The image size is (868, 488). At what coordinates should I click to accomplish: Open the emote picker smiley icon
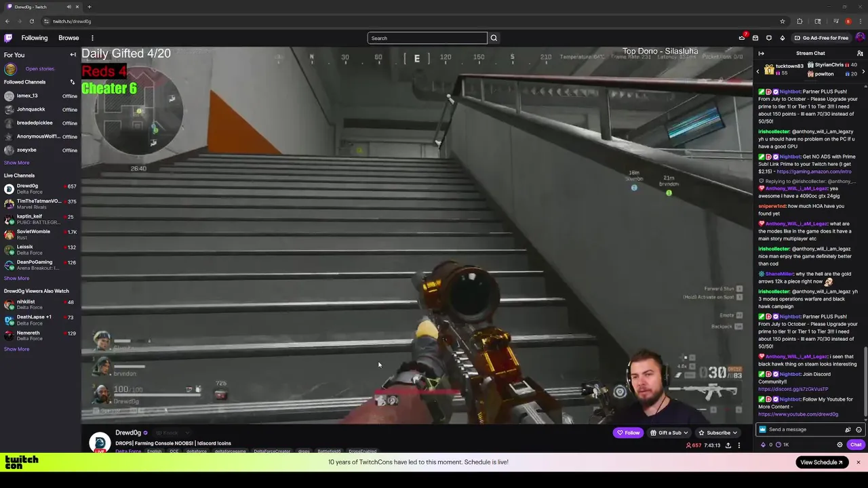click(x=859, y=429)
